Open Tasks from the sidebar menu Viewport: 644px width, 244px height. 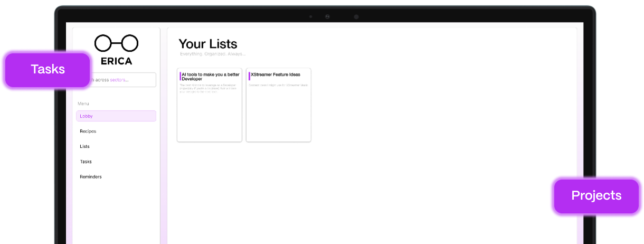tap(86, 162)
